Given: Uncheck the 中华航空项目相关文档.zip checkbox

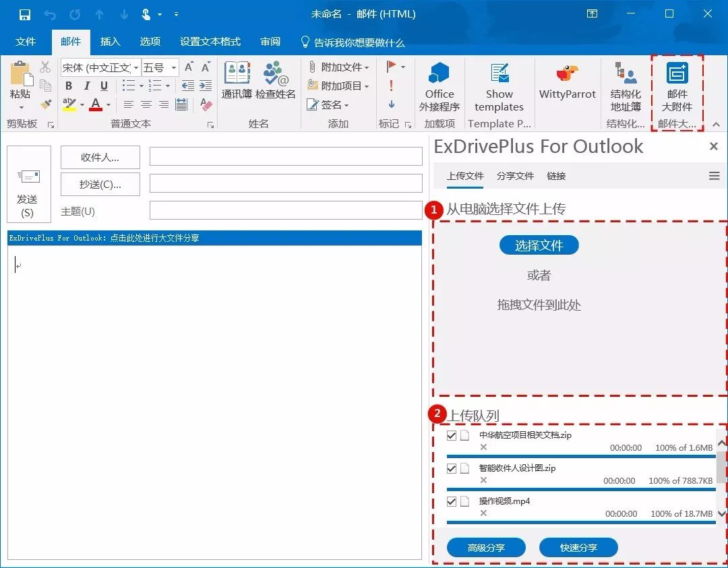Looking at the screenshot, I should pyautogui.click(x=451, y=435).
